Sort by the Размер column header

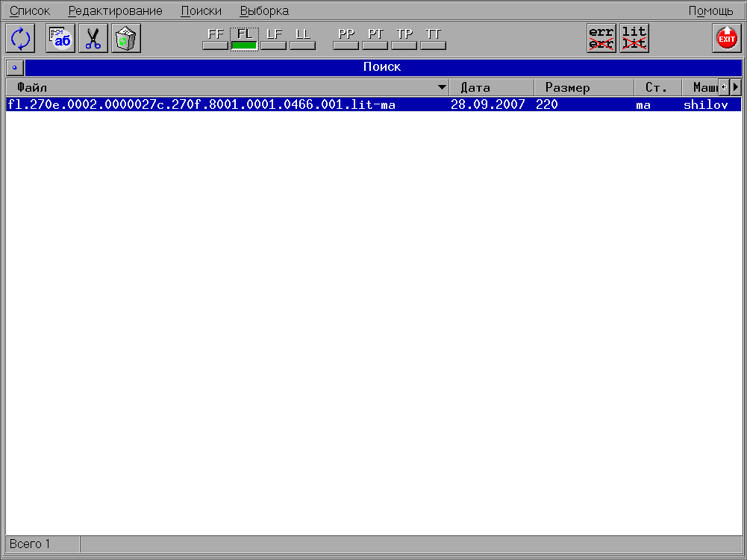(584, 88)
